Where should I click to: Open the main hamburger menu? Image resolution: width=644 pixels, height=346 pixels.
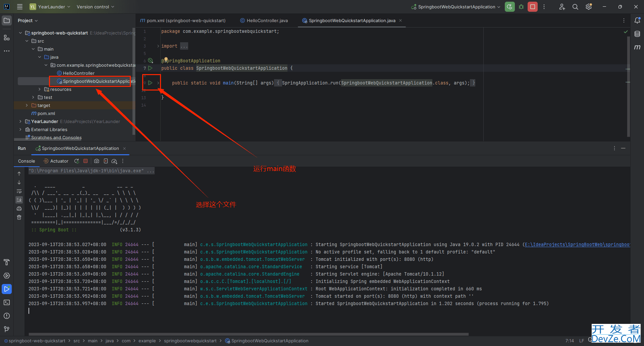pos(20,7)
